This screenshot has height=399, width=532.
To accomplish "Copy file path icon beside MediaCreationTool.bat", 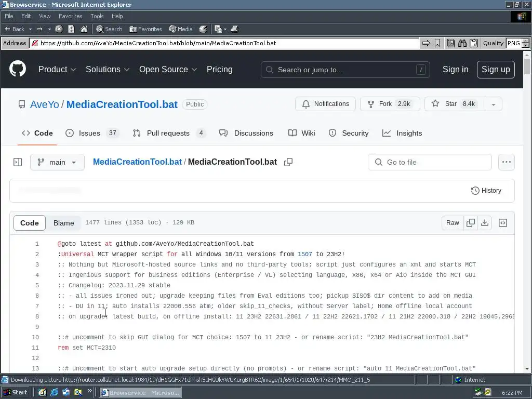I will coord(288,162).
